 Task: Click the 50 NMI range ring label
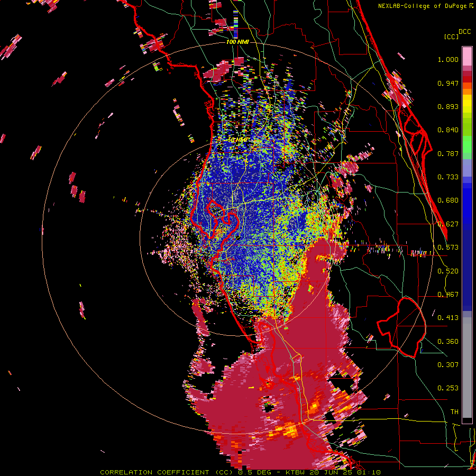click(x=237, y=140)
